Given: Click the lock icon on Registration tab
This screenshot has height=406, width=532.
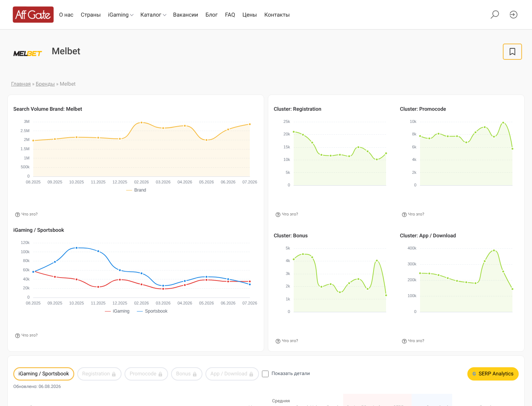Looking at the screenshot, I should 114,374.
